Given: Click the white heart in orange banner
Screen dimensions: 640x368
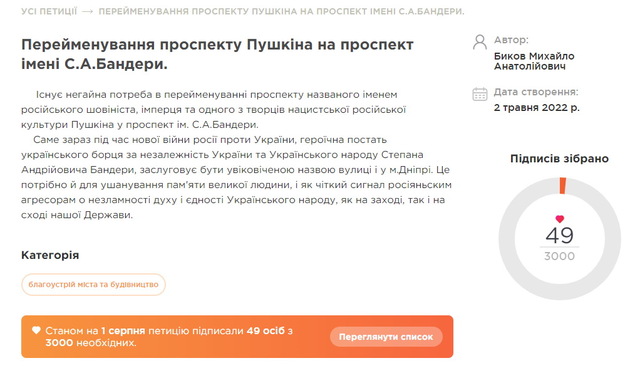Looking at the screenshot, I should coord(36,330).
